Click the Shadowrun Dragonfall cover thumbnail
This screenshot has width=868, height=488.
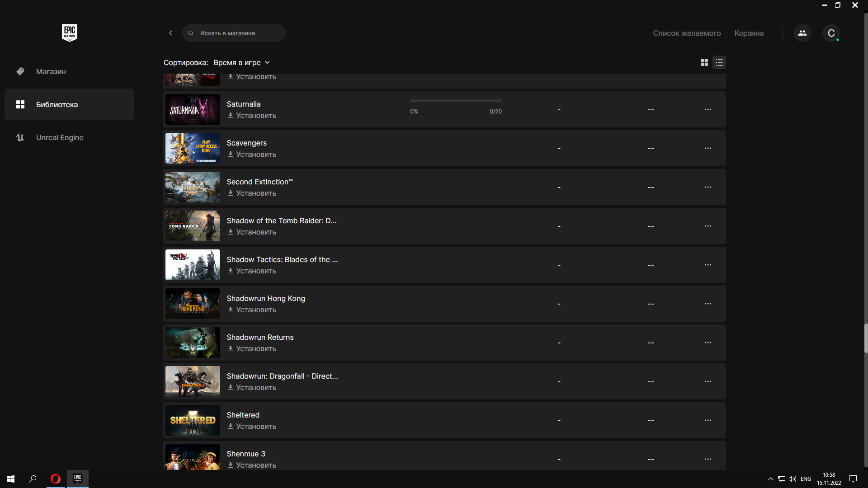(193, 381)
